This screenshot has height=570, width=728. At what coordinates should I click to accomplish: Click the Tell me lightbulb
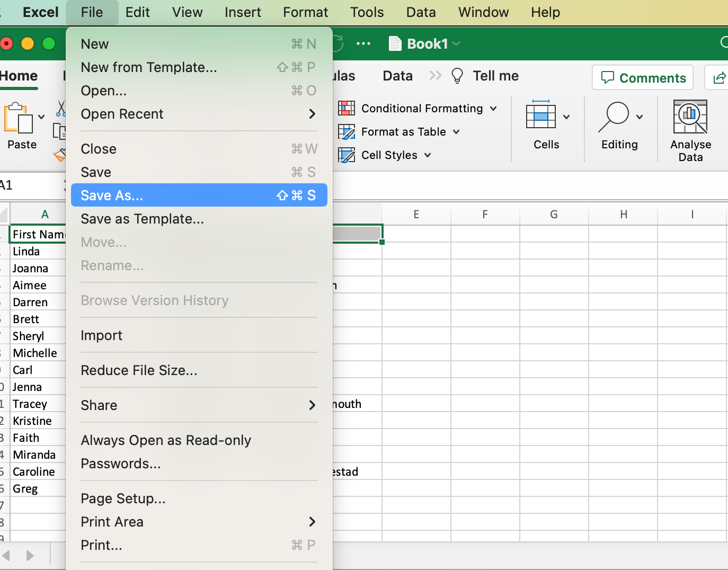click(457, 76)
